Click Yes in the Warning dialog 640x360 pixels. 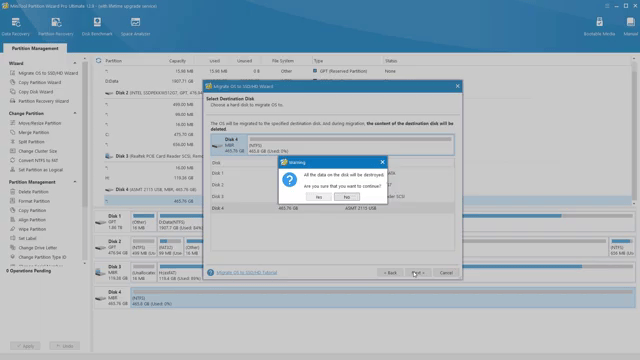pyautogui.click(x=319, y=197)
